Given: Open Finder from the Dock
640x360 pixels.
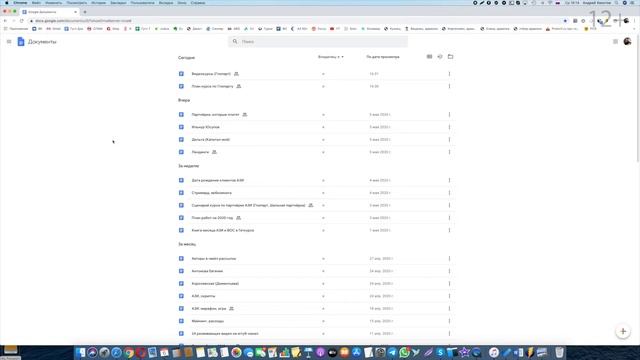Looking at the screenshot, I should pyautogui.click(x=80, y=352).
